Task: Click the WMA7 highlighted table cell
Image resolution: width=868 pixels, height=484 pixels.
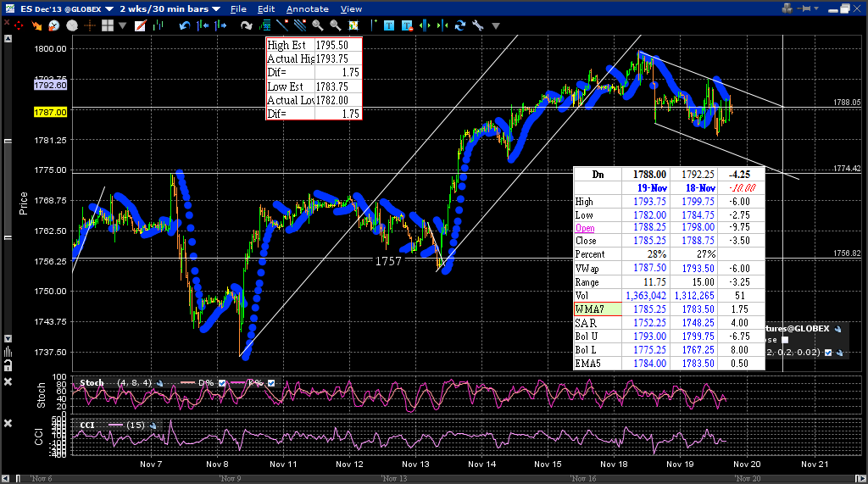Action: click(x=598, y=309)
